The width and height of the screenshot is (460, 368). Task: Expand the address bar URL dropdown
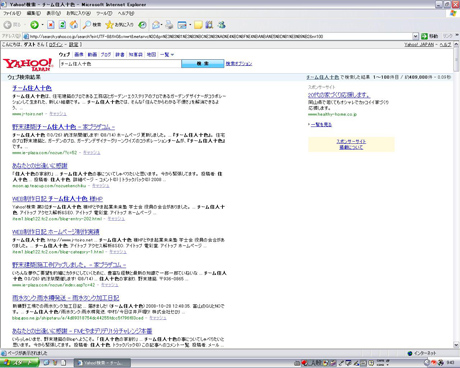(x=415, y=36)
